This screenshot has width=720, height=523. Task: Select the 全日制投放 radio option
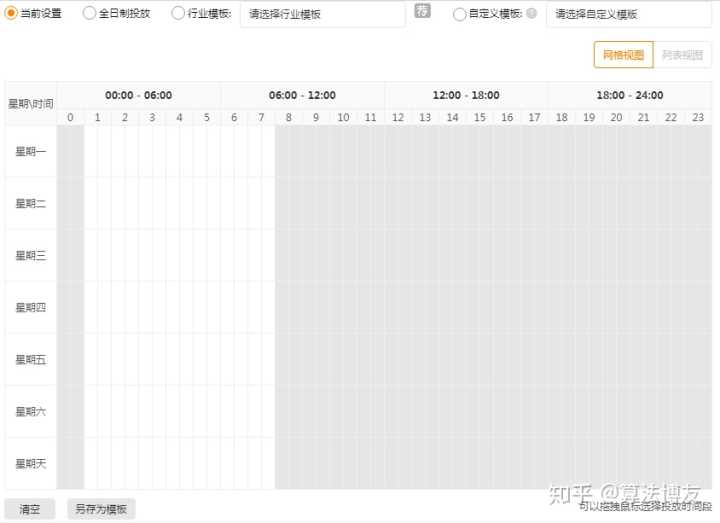89,14
